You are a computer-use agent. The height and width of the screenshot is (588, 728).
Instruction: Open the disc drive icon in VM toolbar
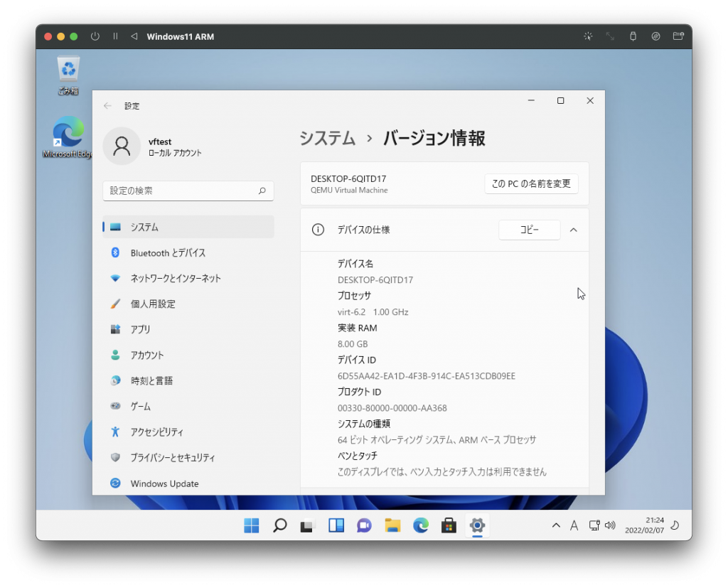tap(655, 36)
